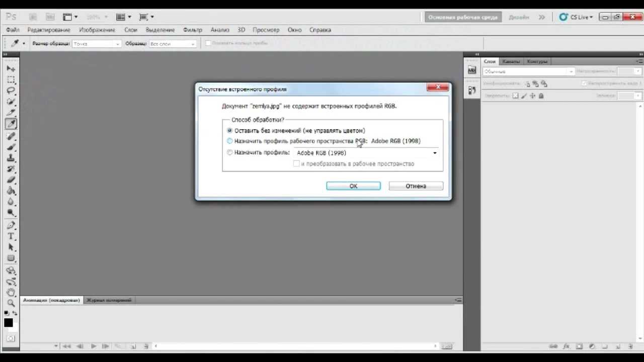The height and width of the screenshot is (362, 644).
Task: Select the Path Selection tool
Action: (x=11, y=247)
